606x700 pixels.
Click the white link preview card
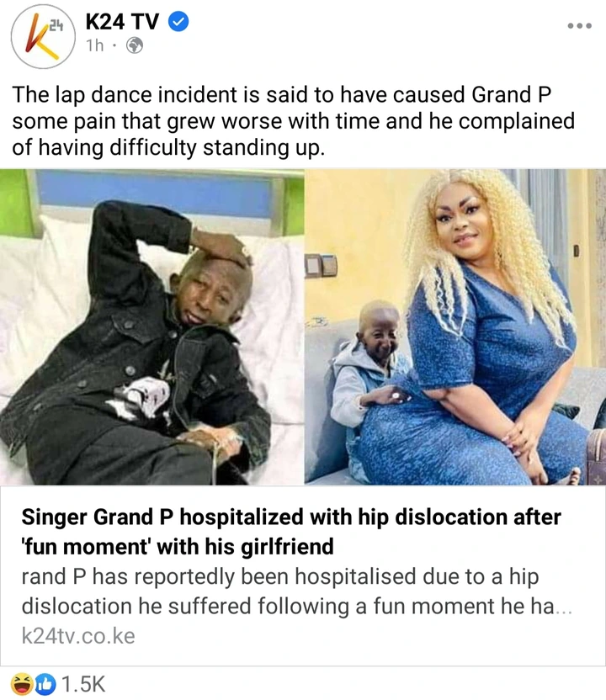pos(303,575)
